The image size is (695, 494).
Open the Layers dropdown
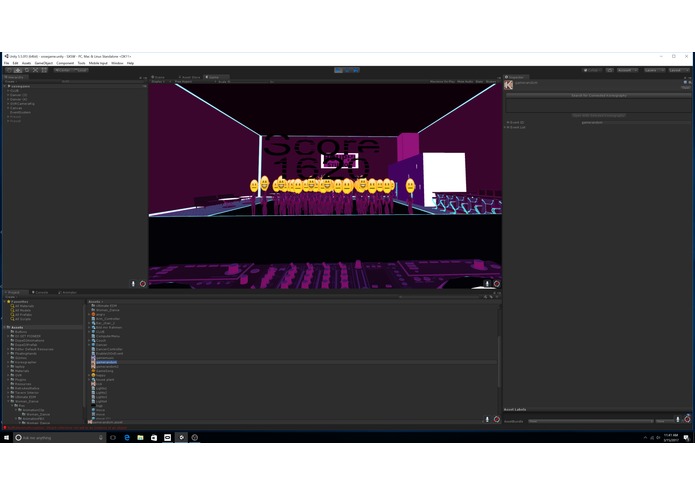653,70
